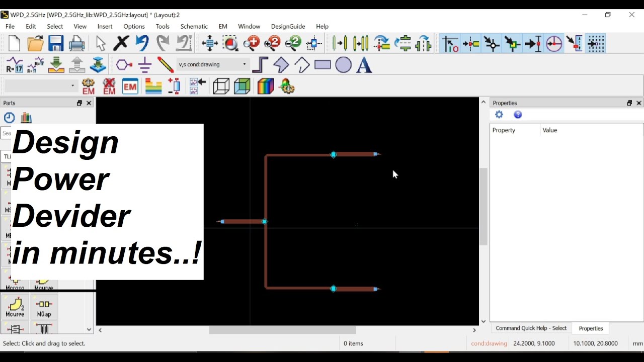
Task: Switch to the Properties tab
Action: coord(591,328)
